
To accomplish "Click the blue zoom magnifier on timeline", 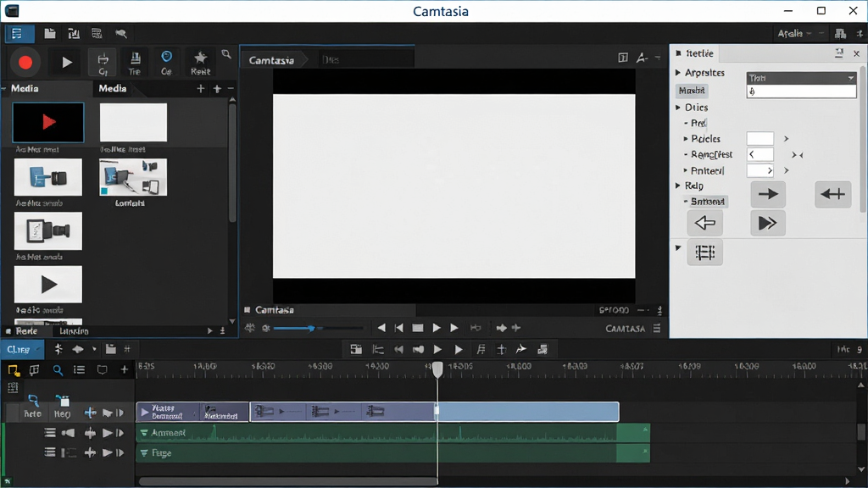I will point(58,370).
